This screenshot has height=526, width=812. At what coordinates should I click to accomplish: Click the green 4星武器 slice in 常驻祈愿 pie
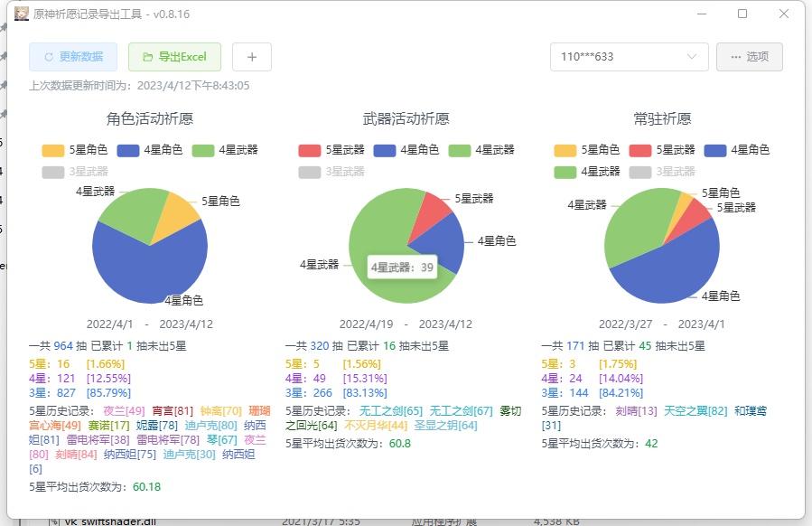639,223
